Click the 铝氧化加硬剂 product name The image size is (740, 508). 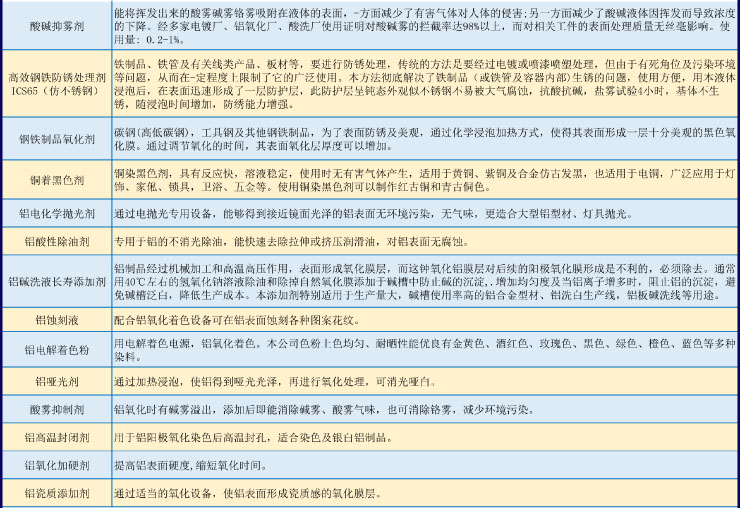pyautogui.click(x=55, y=466)
